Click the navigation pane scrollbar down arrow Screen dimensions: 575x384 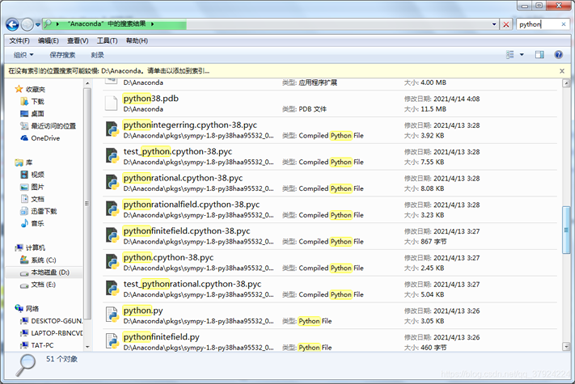pyautogui.click(x=87, y=346)
